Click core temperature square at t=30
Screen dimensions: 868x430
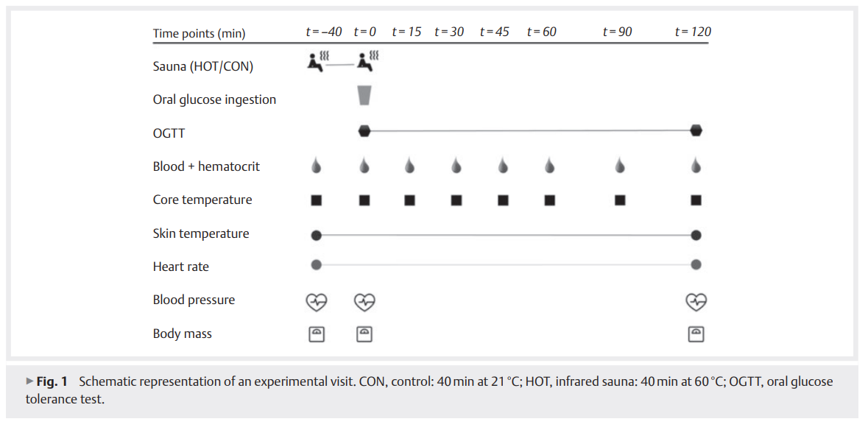coord(456,200)
